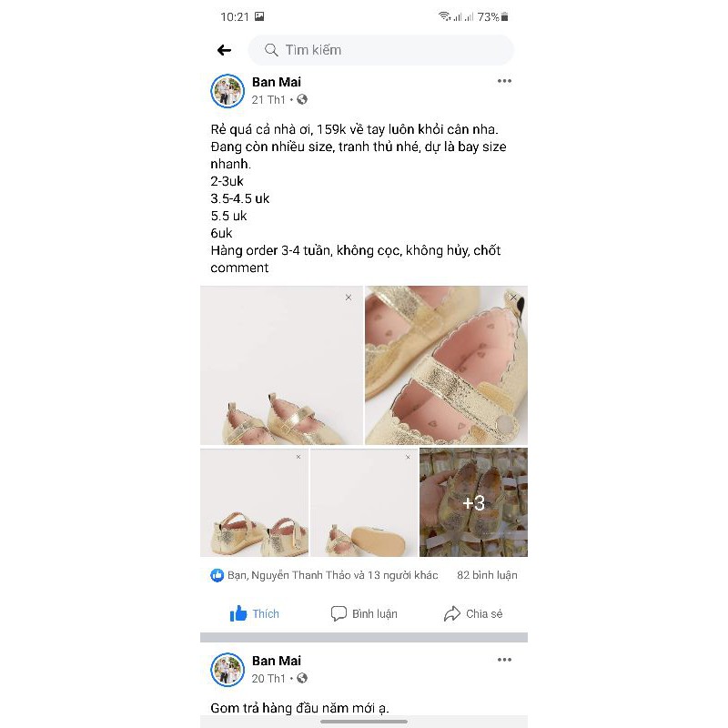728x728 pixels.
Task: Open the +3 more photos thumbnail
Action: 473,502
